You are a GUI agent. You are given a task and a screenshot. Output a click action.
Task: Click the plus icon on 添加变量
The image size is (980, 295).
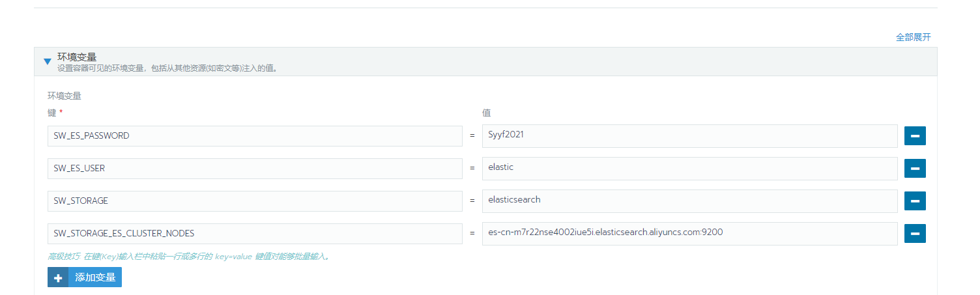pyautogui.click(x=58, y=277)
